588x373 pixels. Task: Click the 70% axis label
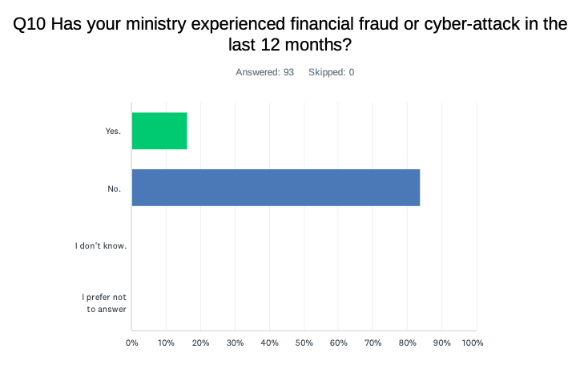373,343
